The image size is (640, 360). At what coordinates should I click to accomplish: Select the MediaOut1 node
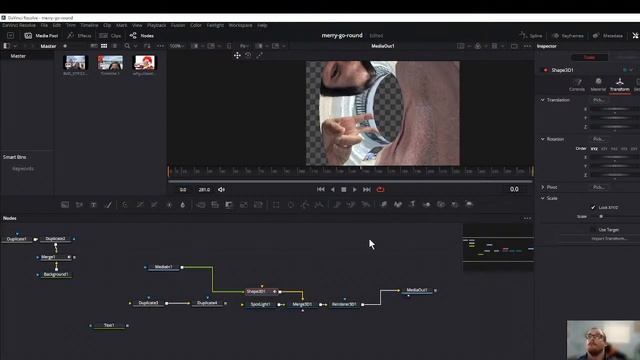[417, 290]
